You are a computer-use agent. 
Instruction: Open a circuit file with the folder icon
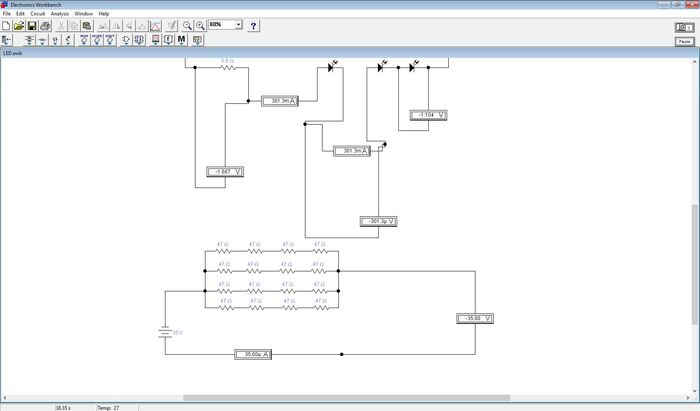(x=20, y=25)
